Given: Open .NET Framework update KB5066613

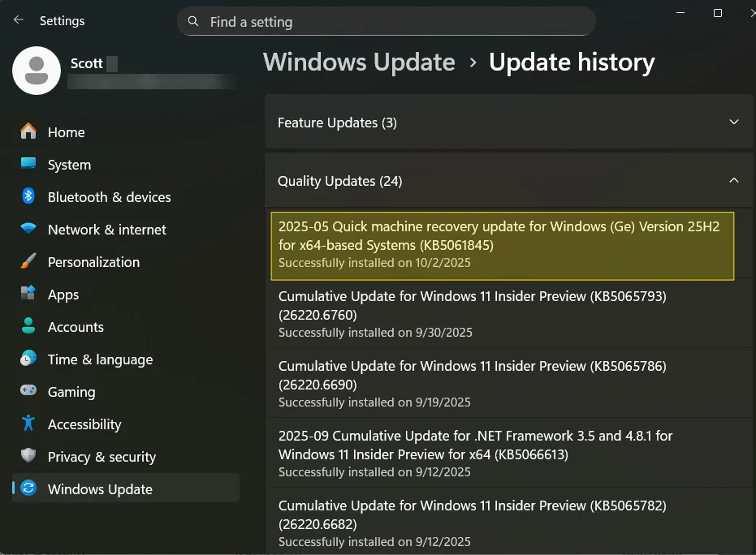Looking at the screenshot, I should click(x=509, y=454).
